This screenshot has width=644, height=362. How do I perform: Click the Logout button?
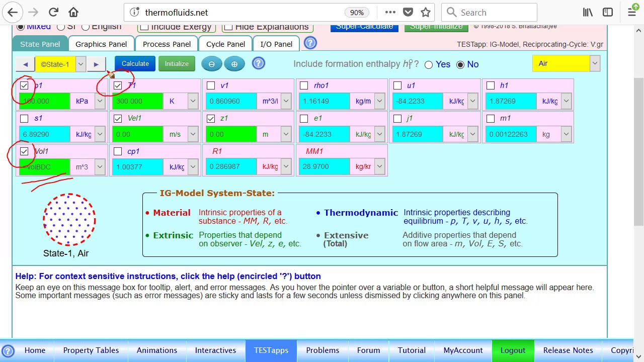coord(513,350)
